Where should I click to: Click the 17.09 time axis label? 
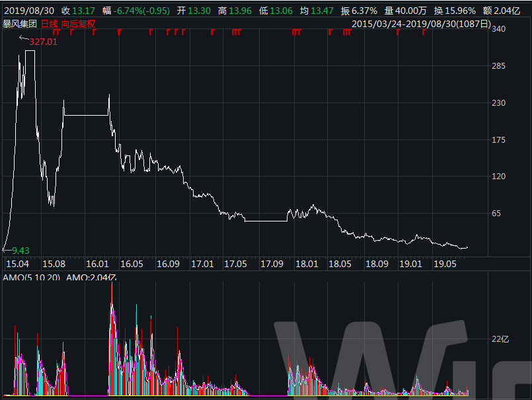[x=272, y=264]
